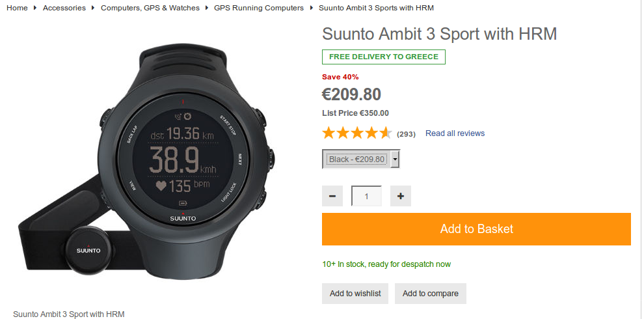Decrease quantity with the minus button
This screenshot has height=319, width=644.
click(332, 196)
